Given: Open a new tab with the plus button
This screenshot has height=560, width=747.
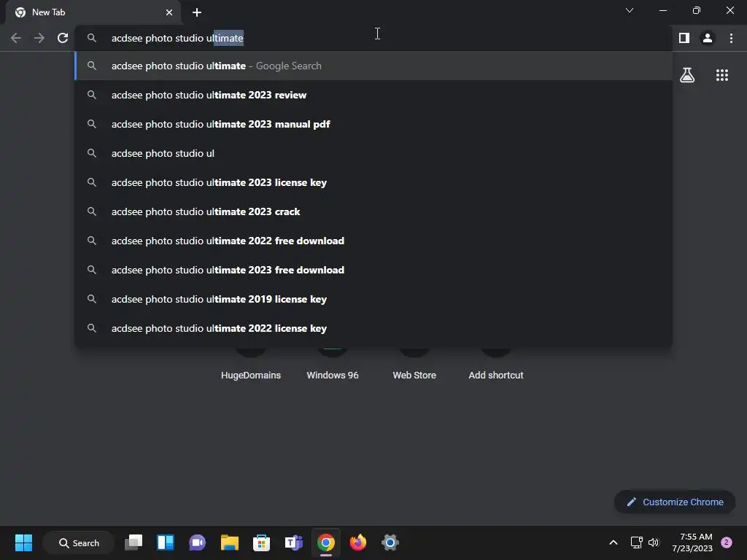Looking at the screenshot, I should [x=197, y=12].
